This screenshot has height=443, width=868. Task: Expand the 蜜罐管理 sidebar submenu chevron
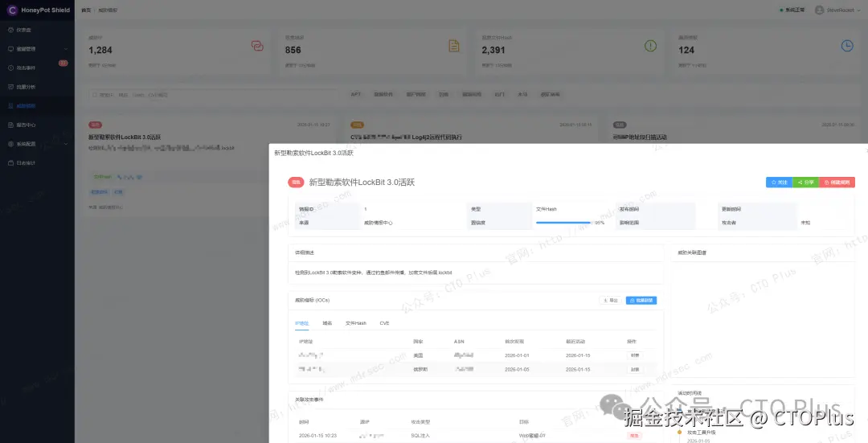coord(66,49)
